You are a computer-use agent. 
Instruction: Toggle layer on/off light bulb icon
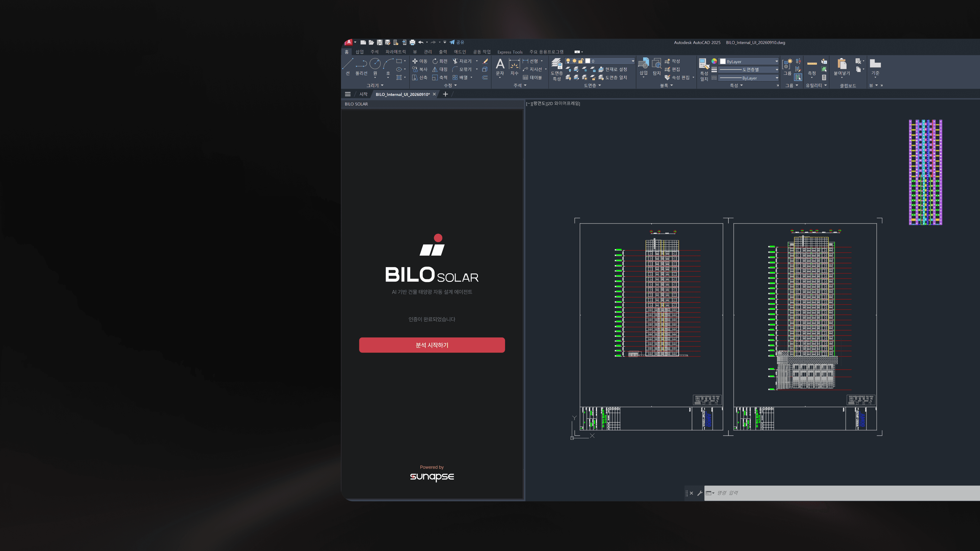[568, 61]
